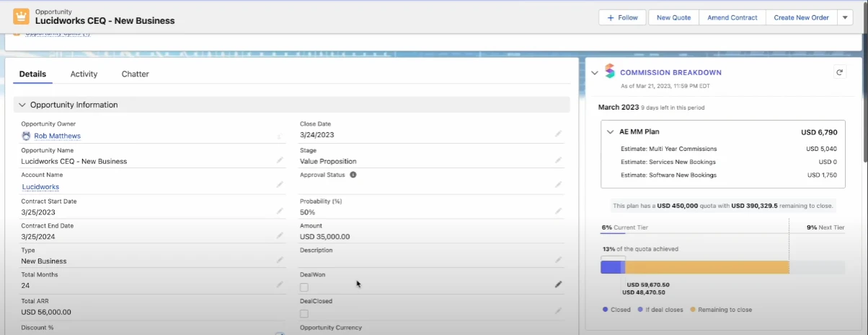Edit the Stage field via pencil icon

tap(558, 160)
